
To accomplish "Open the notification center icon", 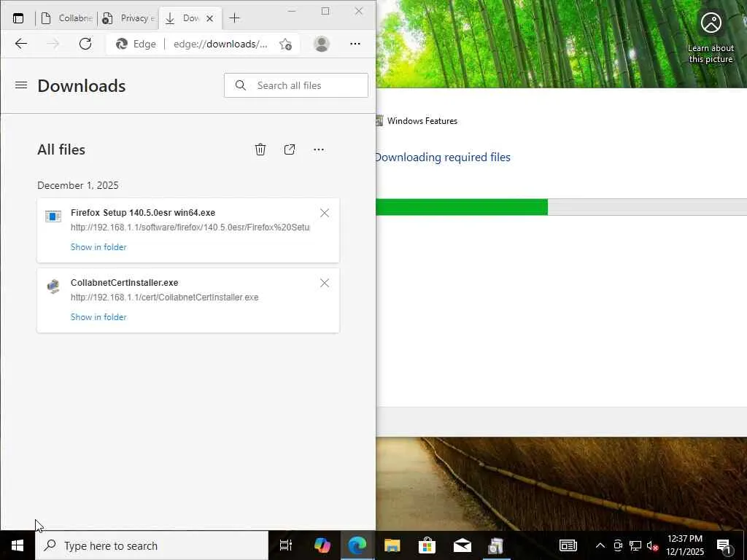I will [x=724, y=545].
